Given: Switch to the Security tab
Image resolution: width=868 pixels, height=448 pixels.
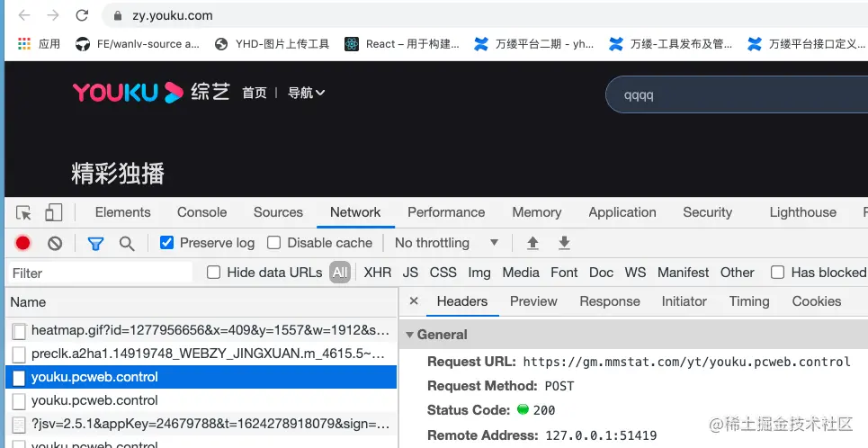Looking at the screenshot, I should 708,212.
